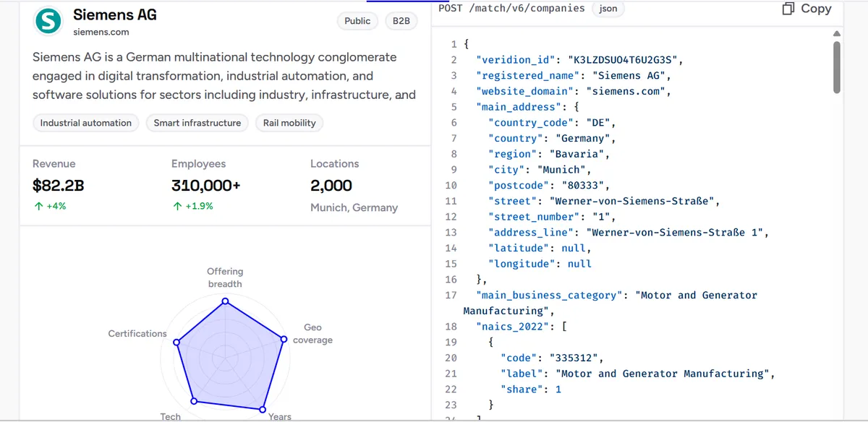Image resolution: width=868 pixels, height=422 pixels.
Task: Click the scrollbar up arrow in JSON panel
Action: 837,33
